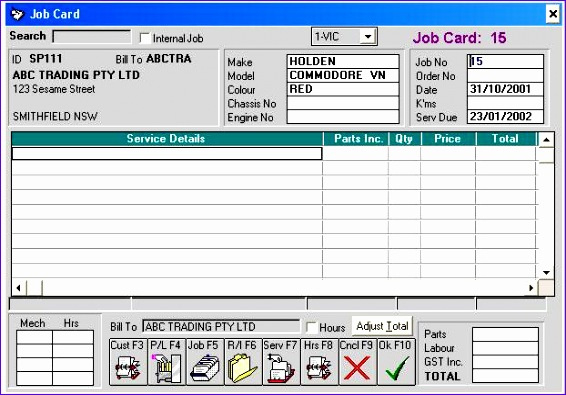Click the grid's horizontal scrollbar right arrow
This screenshot has width=566, height=395.
pos(531,288)
